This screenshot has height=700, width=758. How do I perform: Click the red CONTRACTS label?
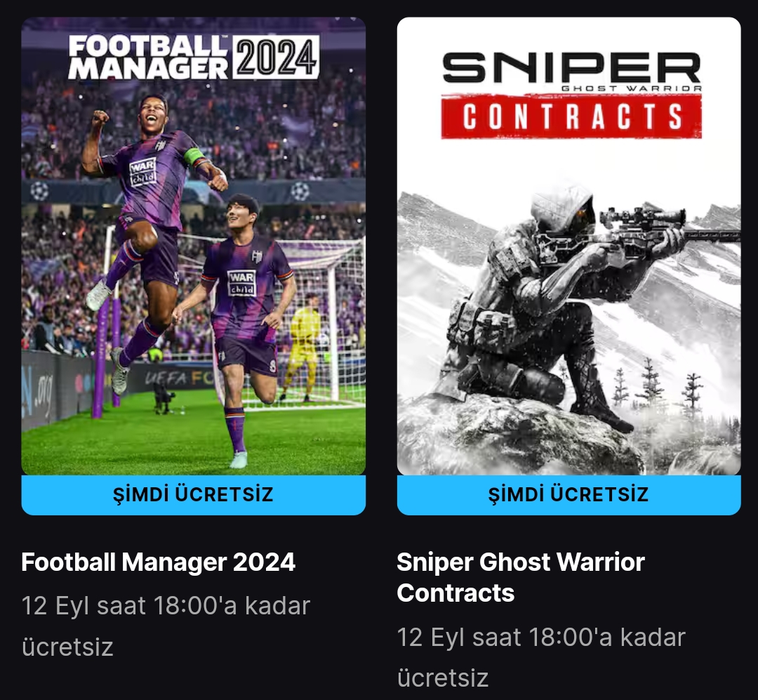point(571,117)
